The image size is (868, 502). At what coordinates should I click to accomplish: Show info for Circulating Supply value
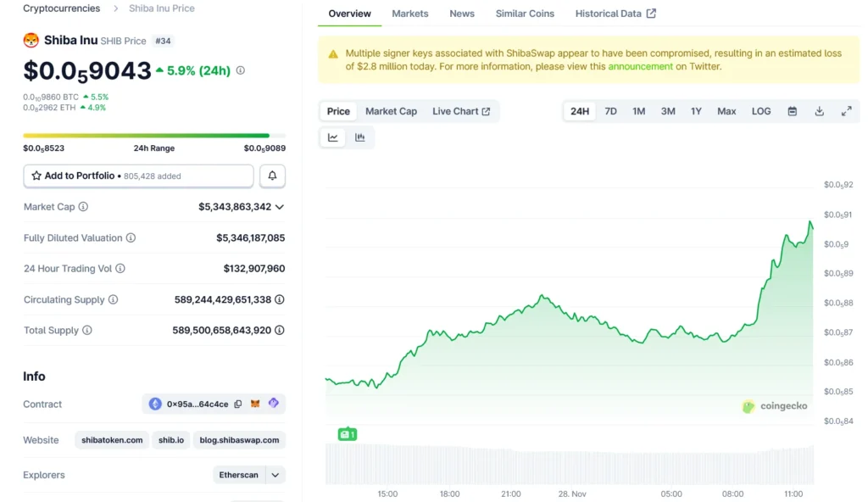tap(280, 299)
